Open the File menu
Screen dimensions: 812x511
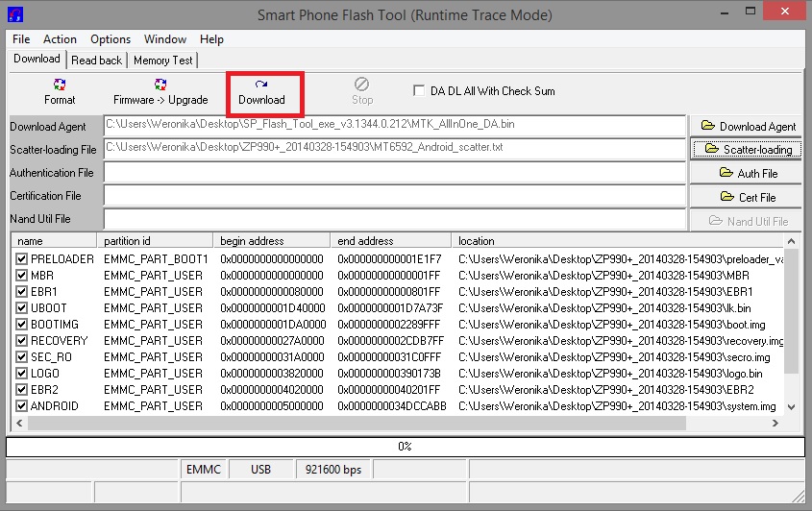21,39
